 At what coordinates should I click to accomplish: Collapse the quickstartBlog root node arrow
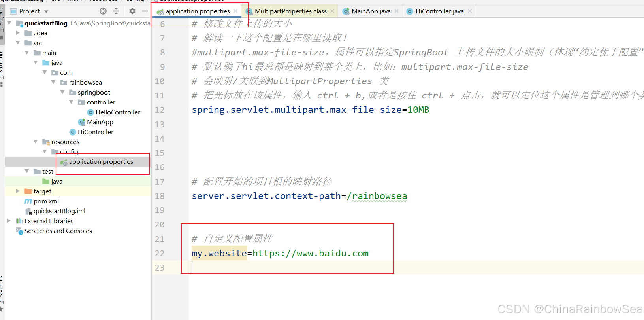pyautogui.click(x=9, y=23)
